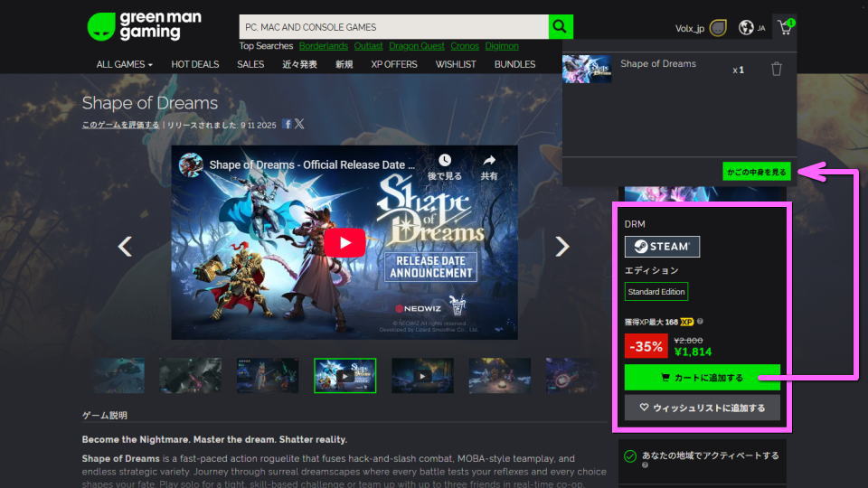Click the ¥1,814 price

(x=693, y=352)
